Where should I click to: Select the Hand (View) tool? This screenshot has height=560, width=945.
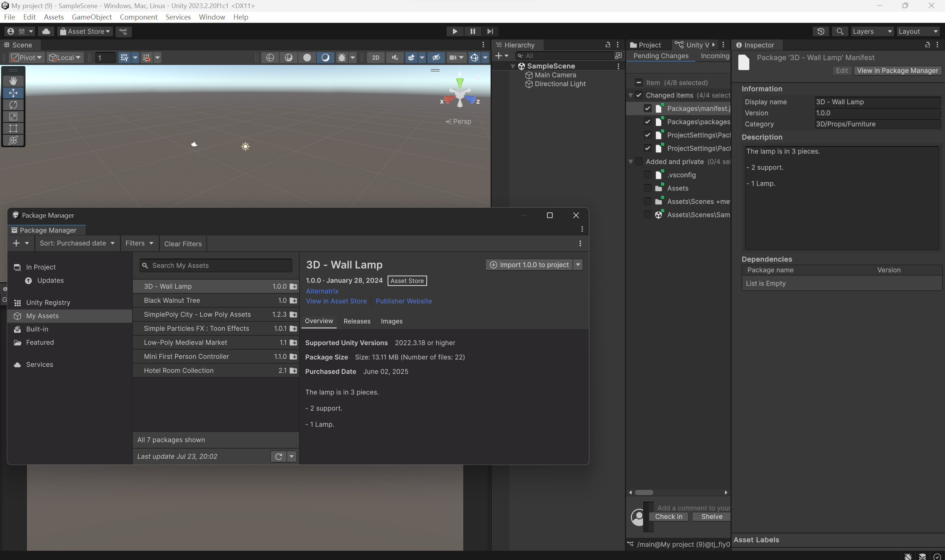[x=13, y=81]
